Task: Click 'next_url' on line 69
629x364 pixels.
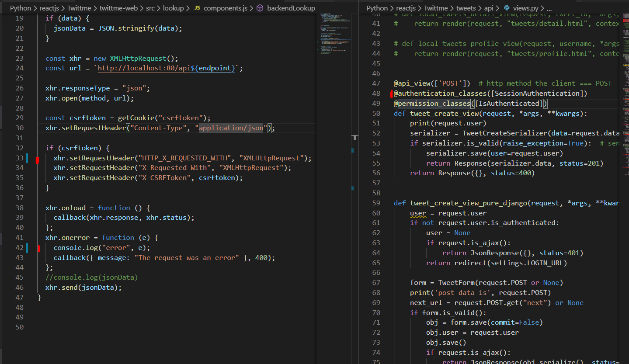Action: [426, 302]
